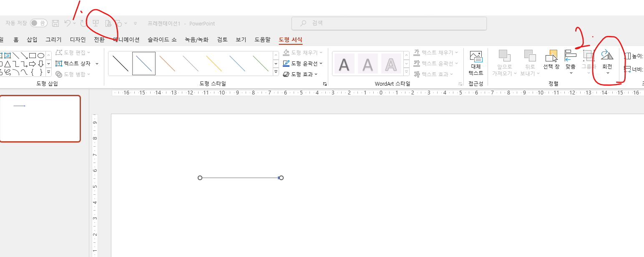
Task: Click the Alt Text (대체 텍스트) icon
Action: pos(475,63)
